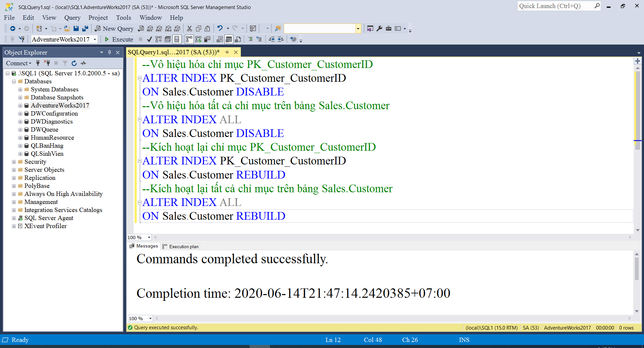Click the Comment out selected lines icon
Viewport: 644px width, 348px height.
coord(250,40)
